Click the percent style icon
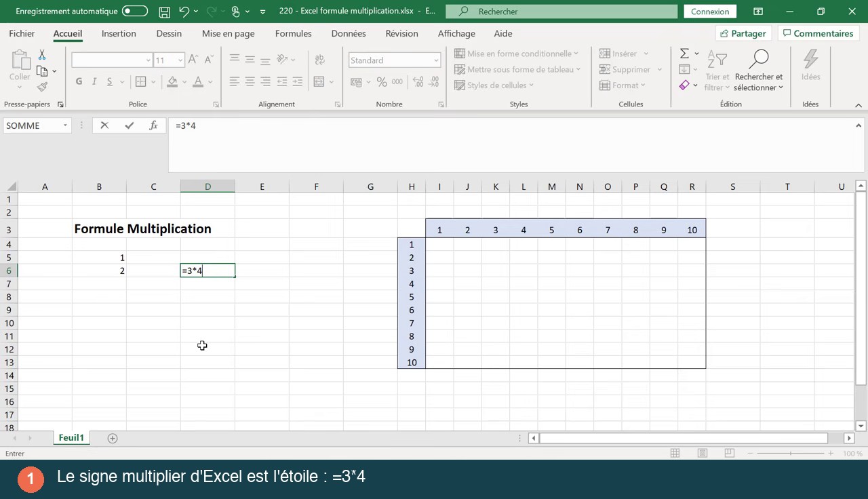Image resolution: width=868 pixels, height=499 pixels. (x=382, y=82)
